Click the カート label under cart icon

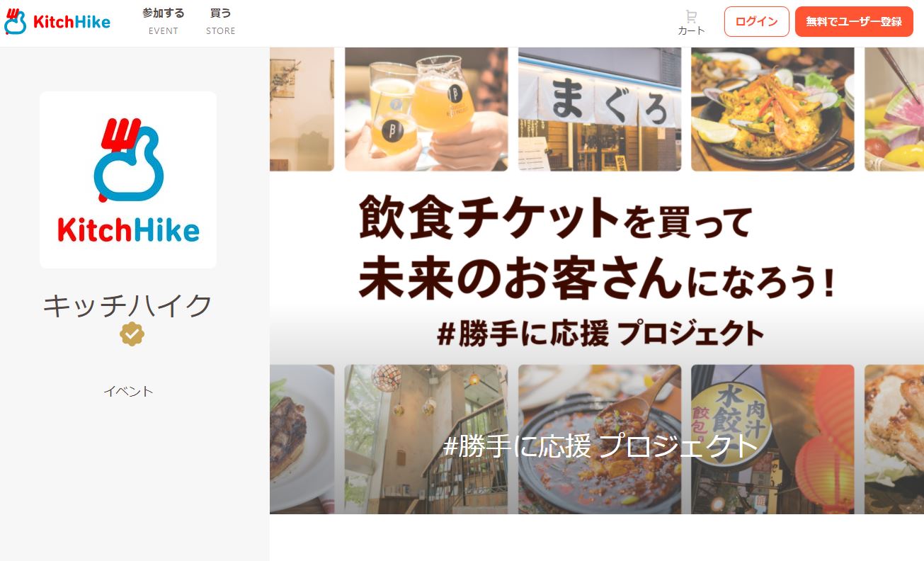(x=691, y=30)
